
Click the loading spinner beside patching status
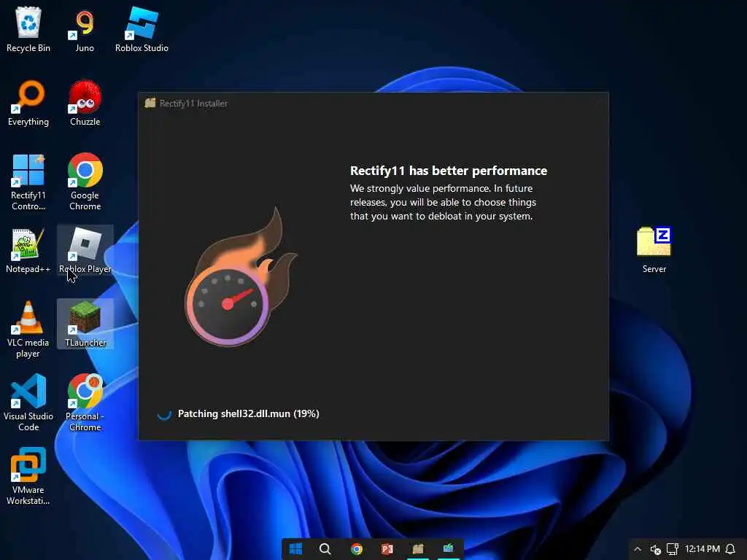click(x=164, y=414)
